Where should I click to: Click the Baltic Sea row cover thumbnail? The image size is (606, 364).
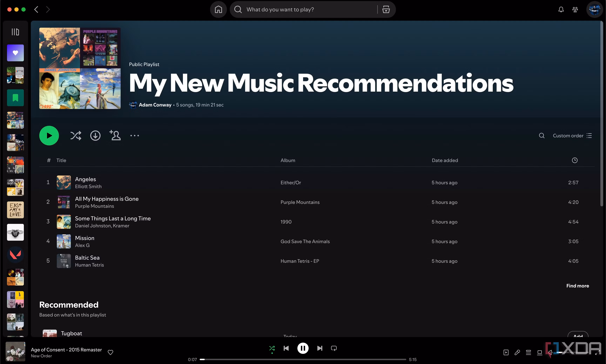click(64, 261)
